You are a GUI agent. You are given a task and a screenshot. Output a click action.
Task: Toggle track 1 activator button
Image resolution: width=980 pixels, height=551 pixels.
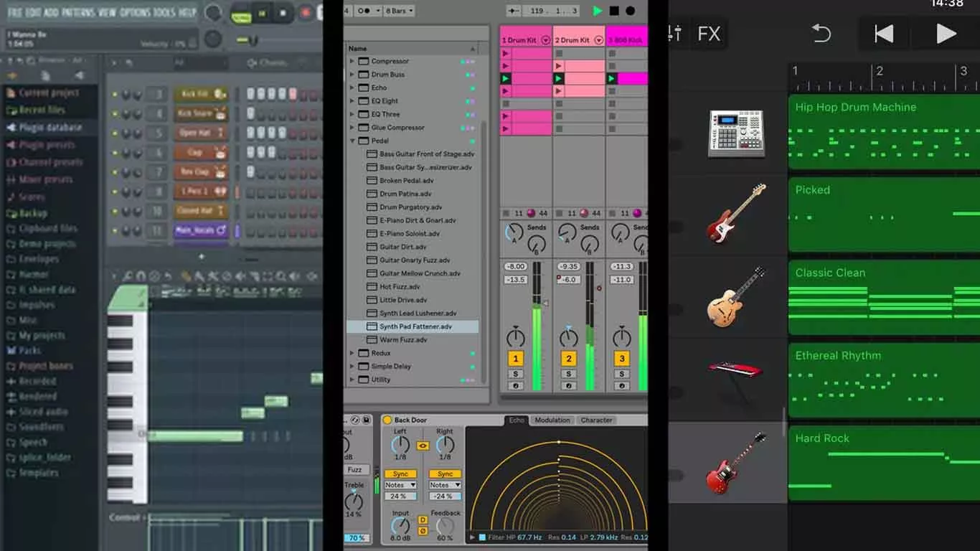coord(515,359)
